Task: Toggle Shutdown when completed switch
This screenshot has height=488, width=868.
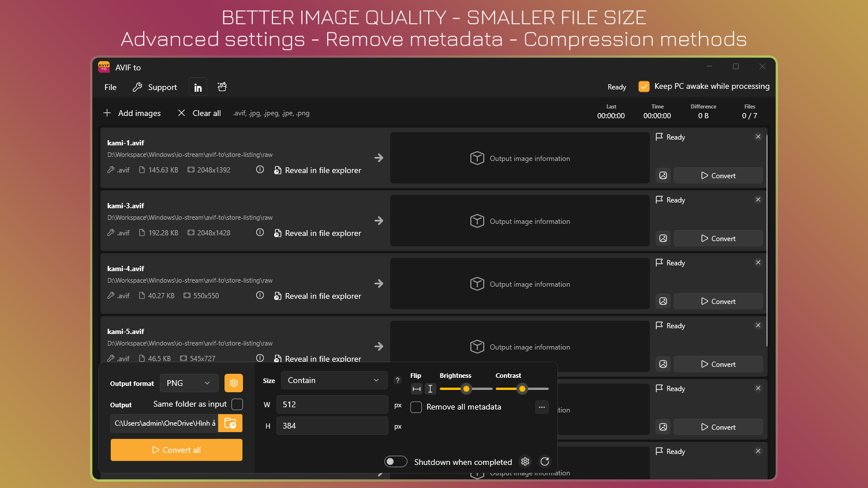Action: point(396,461)
